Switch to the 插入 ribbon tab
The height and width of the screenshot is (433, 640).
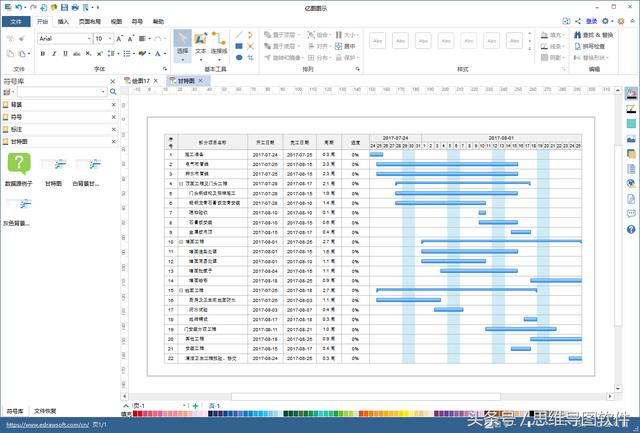63,21
